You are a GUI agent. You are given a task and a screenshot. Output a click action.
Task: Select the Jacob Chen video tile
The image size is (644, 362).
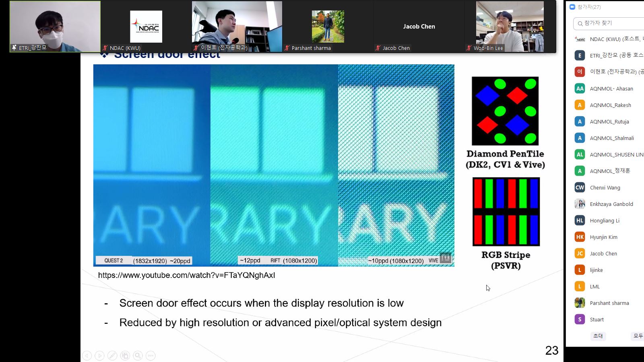(419, 27)
